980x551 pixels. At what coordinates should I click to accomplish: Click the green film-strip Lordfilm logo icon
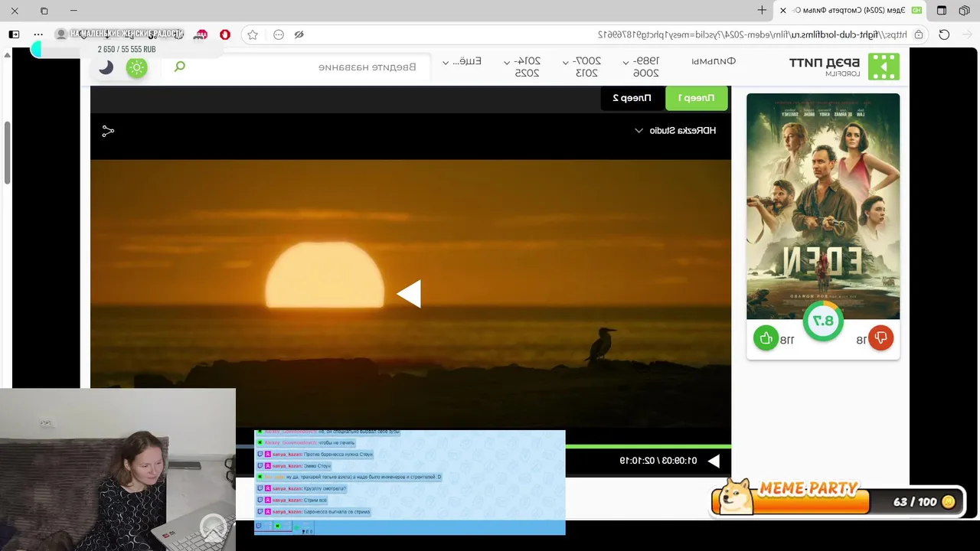884,67
